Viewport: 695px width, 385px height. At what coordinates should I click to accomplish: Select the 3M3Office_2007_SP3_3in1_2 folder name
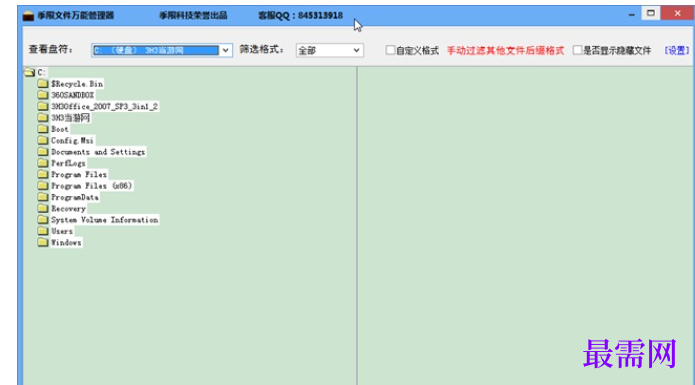pos(105,106)
